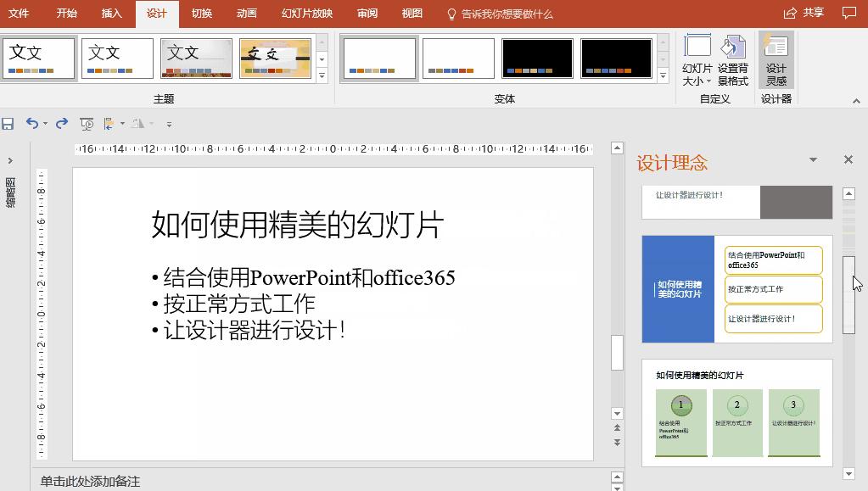Screen dimensions: 868x491
Task: Save the presentation from the Quick Access Toolbar
Action: [8, 123]
